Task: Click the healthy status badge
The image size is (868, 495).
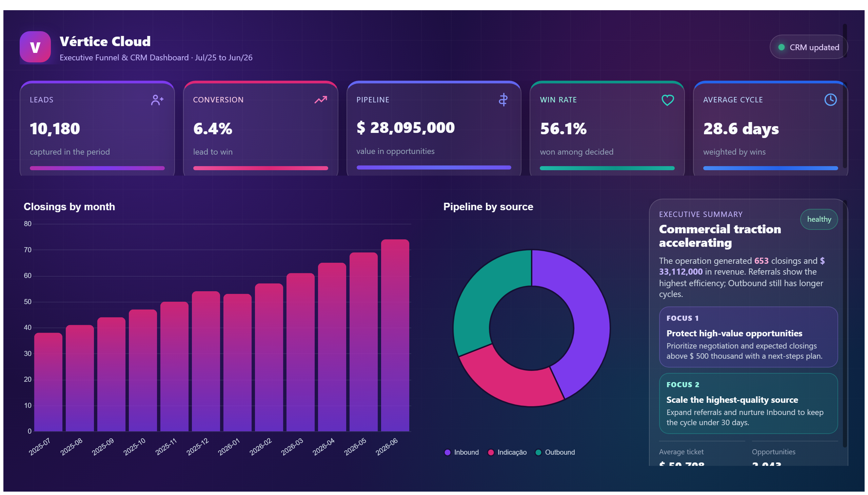Action: coord(818,219)
